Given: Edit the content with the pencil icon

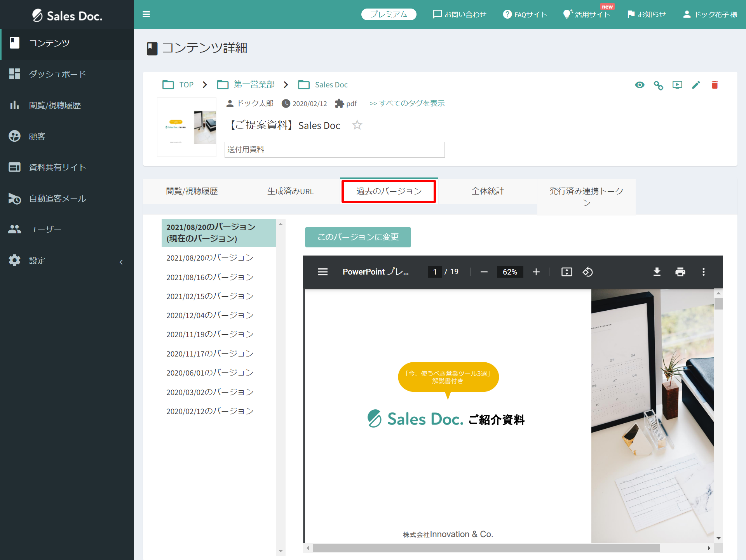Looking at the screenshot, I should click(696, 85).
